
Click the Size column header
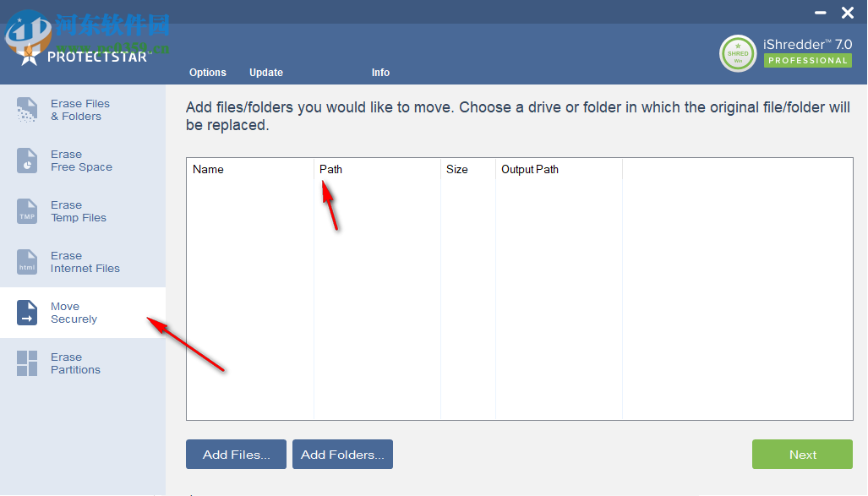point(456,170)
